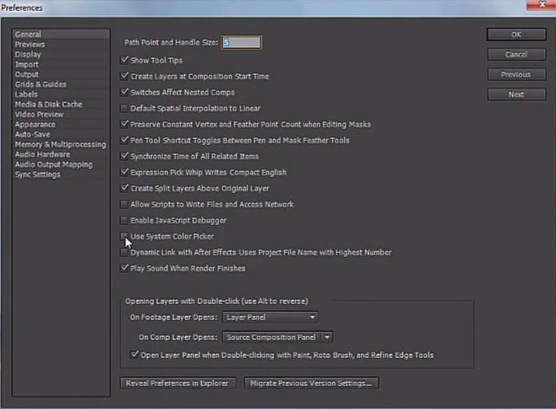Go to the Next preferences page

[516, 94]
